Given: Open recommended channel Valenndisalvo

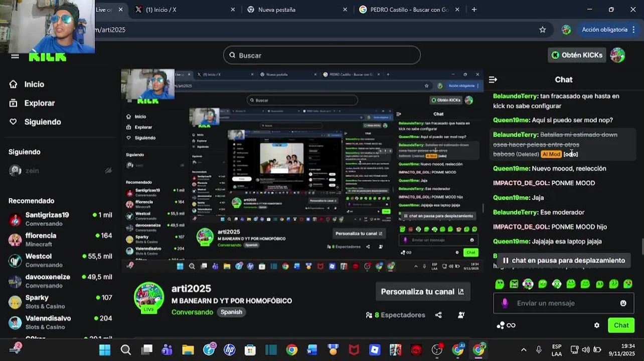Looking at the screenshot, I should tap(60, 322).
